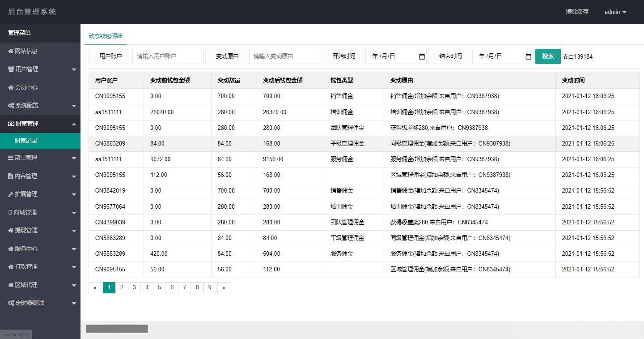
Task: Expand the 扩展管理 menu arrow
Action: click(x=74, y=194)
